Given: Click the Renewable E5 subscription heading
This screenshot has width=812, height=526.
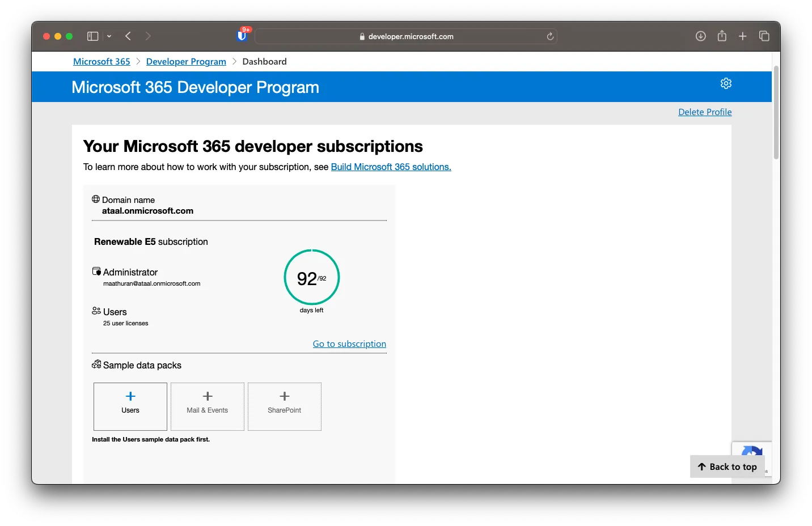Looking at the screenshot, I should point(151,241).
